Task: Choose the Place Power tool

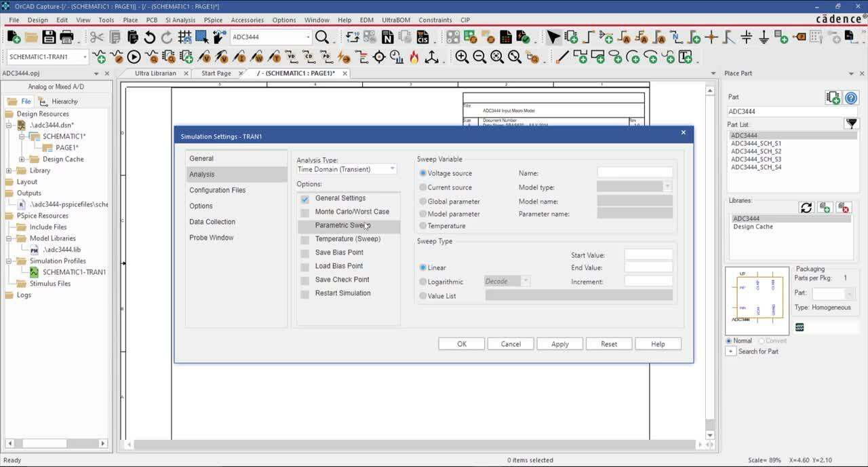Action: click(747, 37)
